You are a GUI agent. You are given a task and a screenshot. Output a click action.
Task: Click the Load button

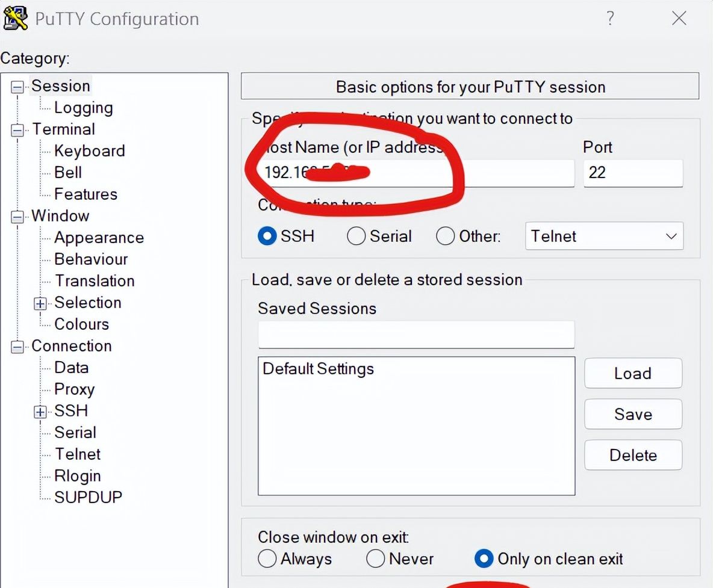633,374
